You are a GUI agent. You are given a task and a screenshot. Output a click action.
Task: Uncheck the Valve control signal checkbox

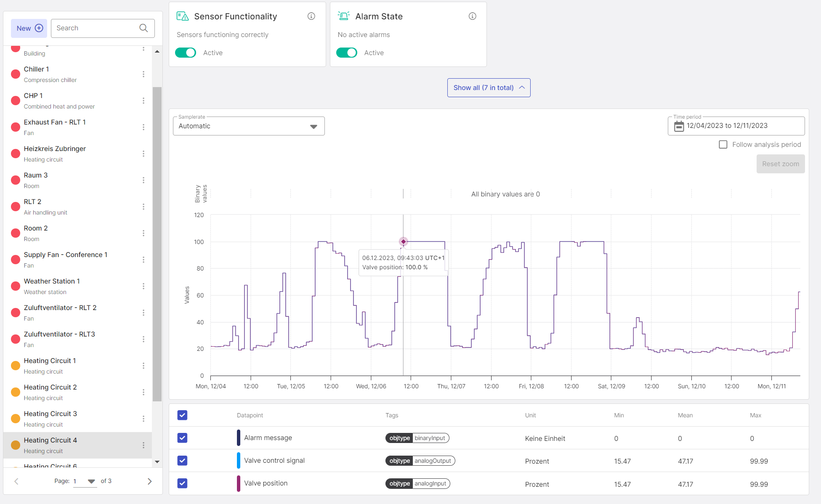182,461
